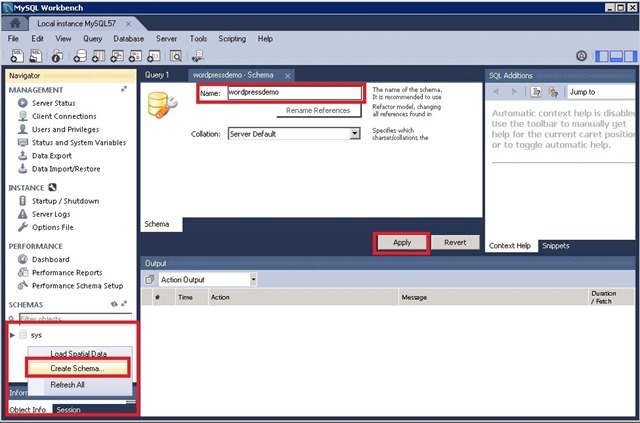
Task: Open the performance Dashboard
Action: point(51,259)
